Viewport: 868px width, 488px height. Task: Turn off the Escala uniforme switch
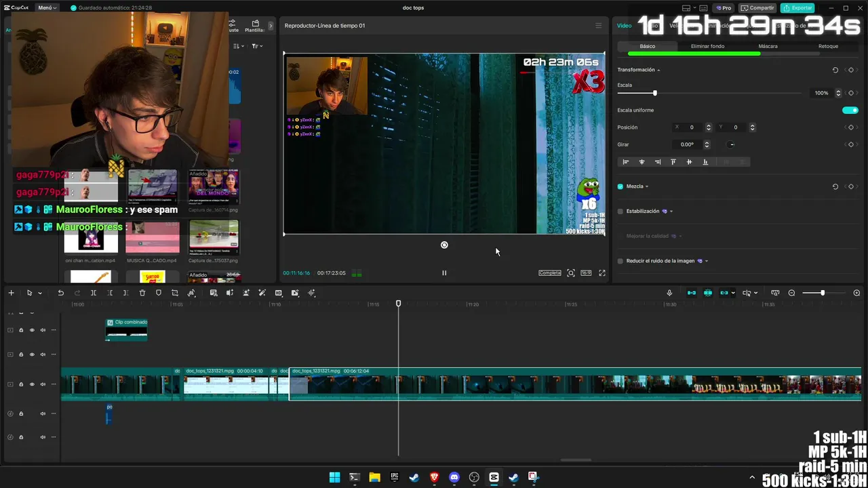coord(850,110)
